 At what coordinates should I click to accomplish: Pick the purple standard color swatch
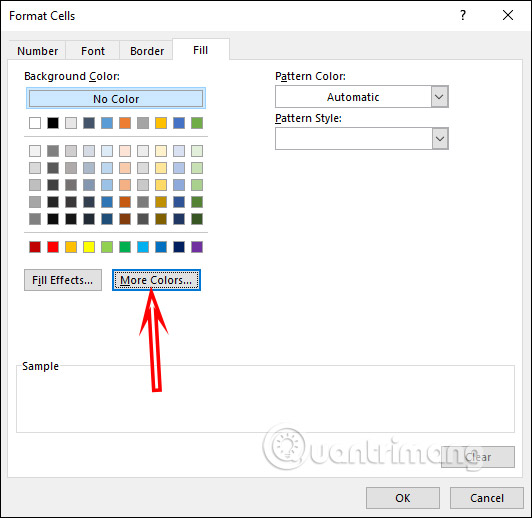(x=197, y=247)
